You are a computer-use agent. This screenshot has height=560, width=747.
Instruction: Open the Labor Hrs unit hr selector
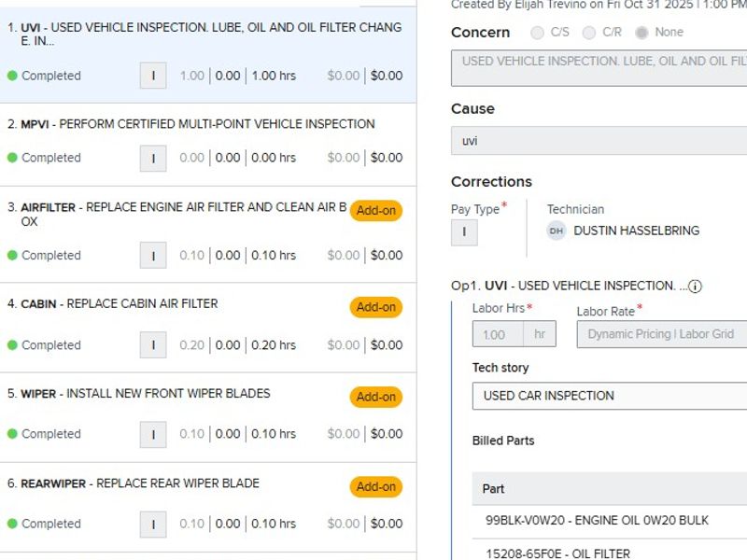pyautogui.click(x=540, y=334)
